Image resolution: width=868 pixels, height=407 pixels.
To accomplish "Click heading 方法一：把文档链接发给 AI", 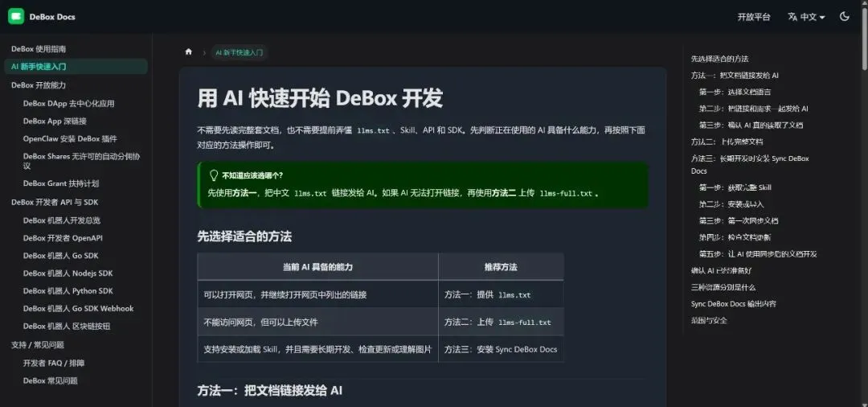I will coord(269,390).
